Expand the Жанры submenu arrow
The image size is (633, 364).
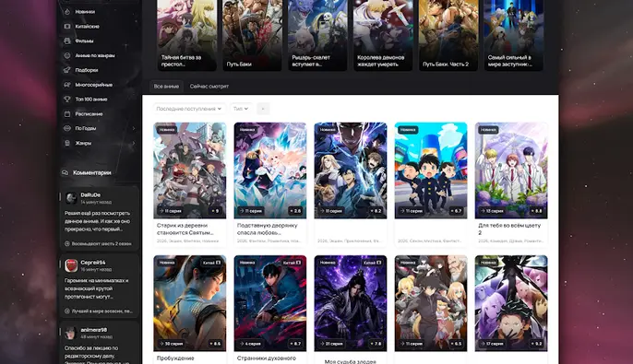point(134,143)
